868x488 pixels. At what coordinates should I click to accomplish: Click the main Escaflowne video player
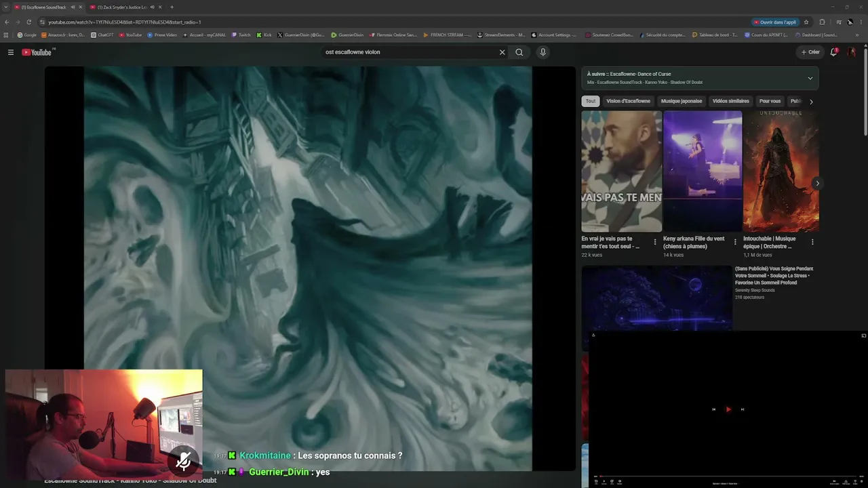(x=310, y=268)
